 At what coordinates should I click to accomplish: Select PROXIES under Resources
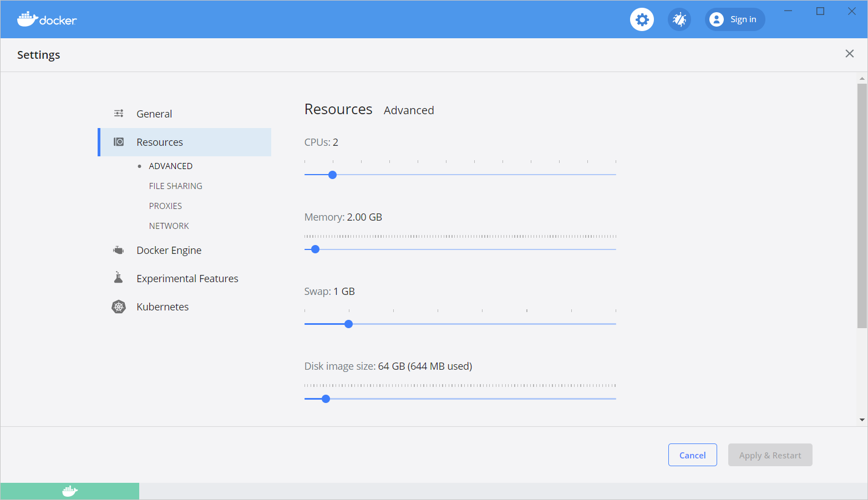[165, 206]
